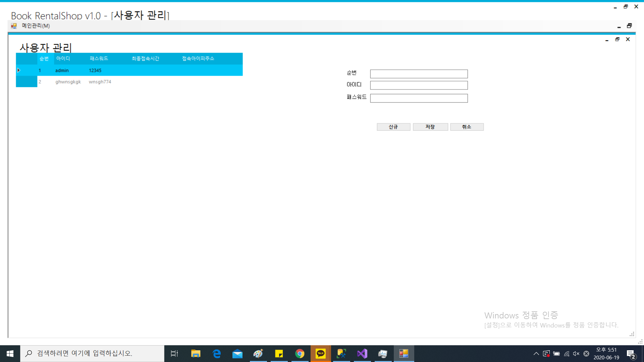The width and height of the screenshot is (644, 362).
Task: Select the ghwnsgkgk user row
Action: coord(68,82)
